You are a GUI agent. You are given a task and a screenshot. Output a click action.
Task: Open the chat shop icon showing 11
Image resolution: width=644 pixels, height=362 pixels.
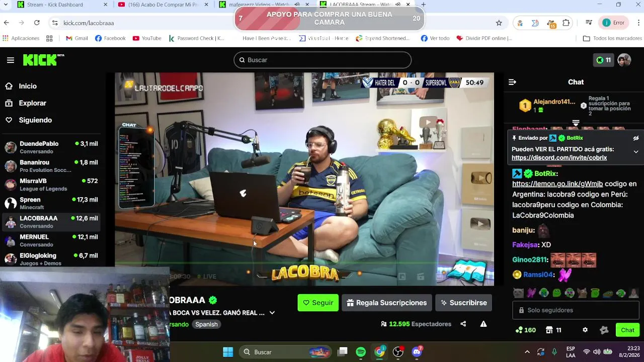coord(553,330)
